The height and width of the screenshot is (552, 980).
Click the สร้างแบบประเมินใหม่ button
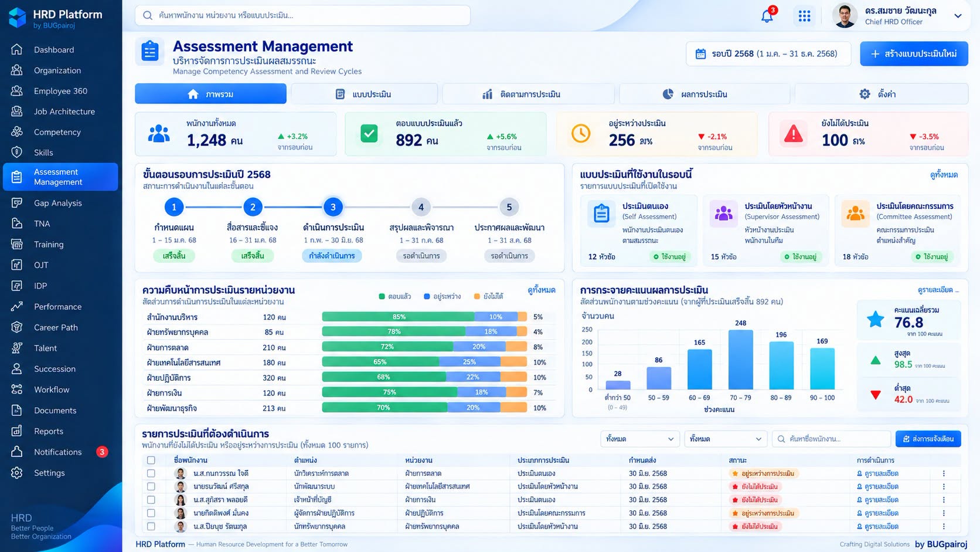914,54
